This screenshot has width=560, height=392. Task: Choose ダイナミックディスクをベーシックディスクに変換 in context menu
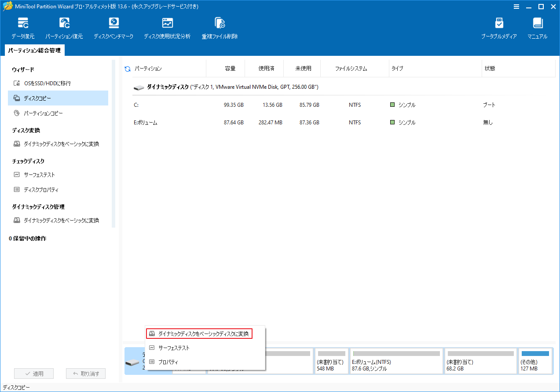pyautogui.click(x=199, y=334)
